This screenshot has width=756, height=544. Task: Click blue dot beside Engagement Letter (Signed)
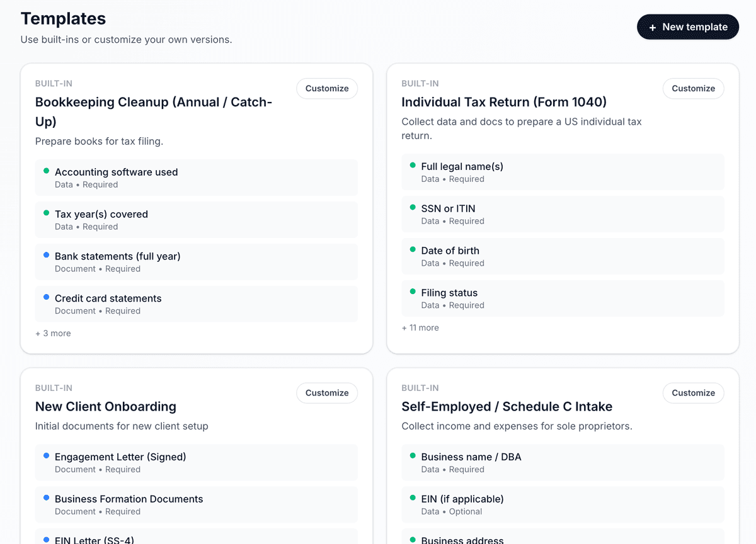coord(46,456)
